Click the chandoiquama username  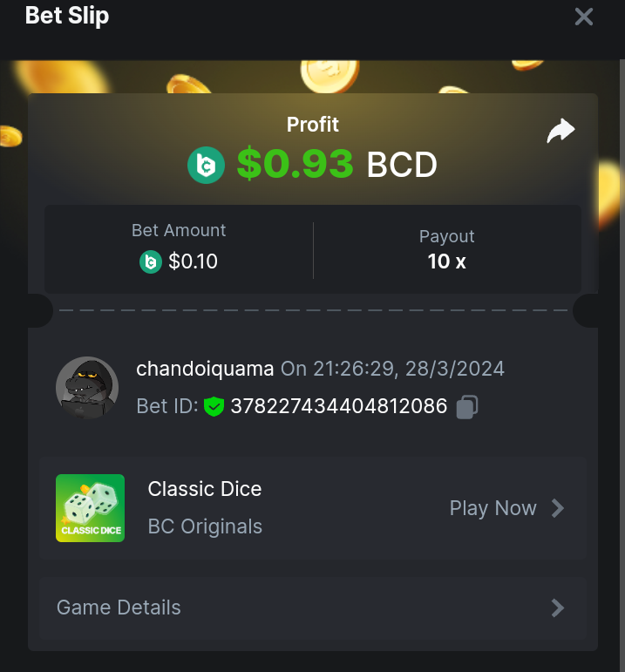pyautogui.click(x=205, y=369)
